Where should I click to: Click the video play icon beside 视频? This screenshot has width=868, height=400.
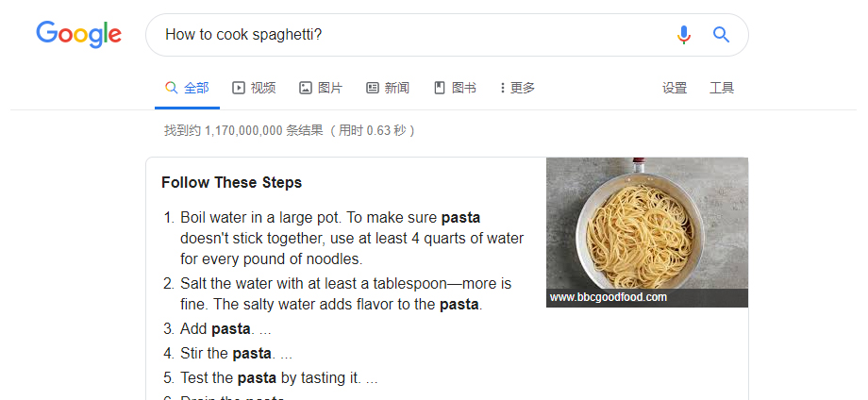[x=239, y=88]
